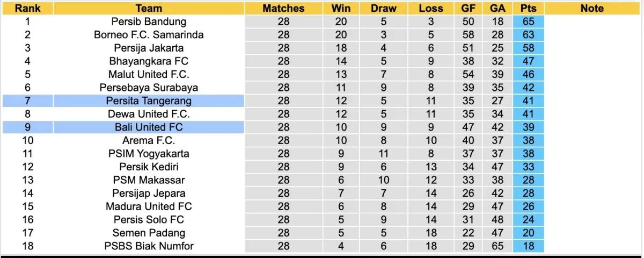This screenshot has width=644, height=258.
Task: Select the highlighted Persita Tangerang row
Action: click(x=149, y=101)
